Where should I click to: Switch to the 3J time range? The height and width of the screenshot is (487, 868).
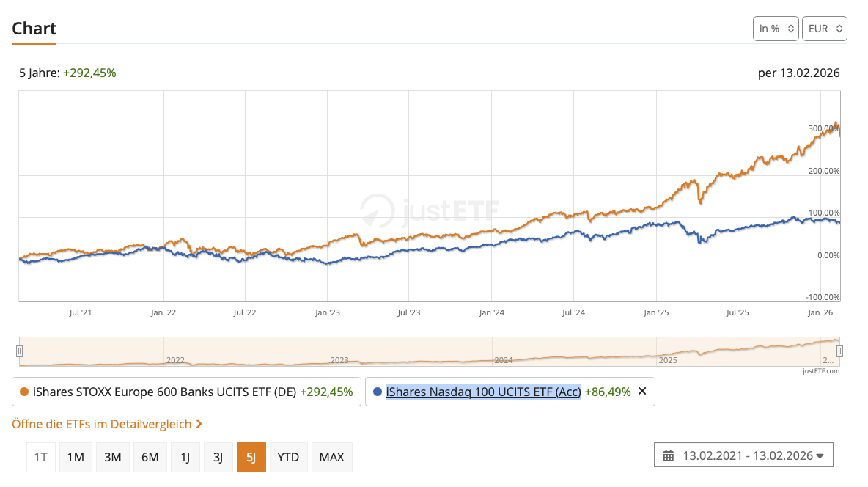[x=218, y=457]
